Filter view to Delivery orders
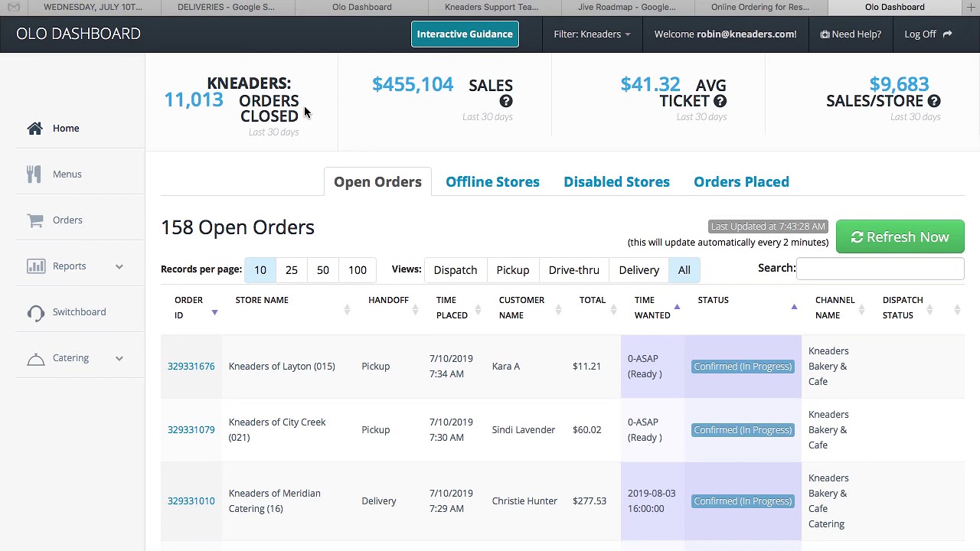Screen dimensions: 980x551 [x=639, y=270]
